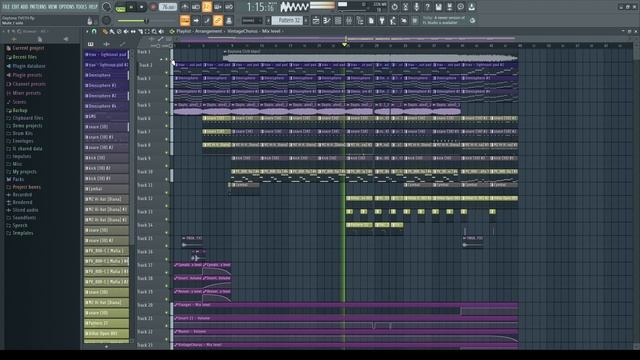Open the snap selector dropdown in main toolbar

(x=251, y=20)
